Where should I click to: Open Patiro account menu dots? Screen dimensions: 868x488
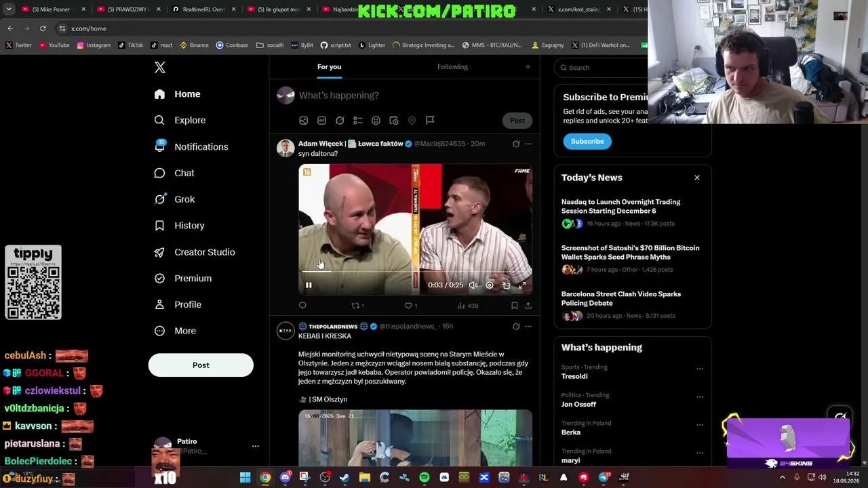click(256, 446)
